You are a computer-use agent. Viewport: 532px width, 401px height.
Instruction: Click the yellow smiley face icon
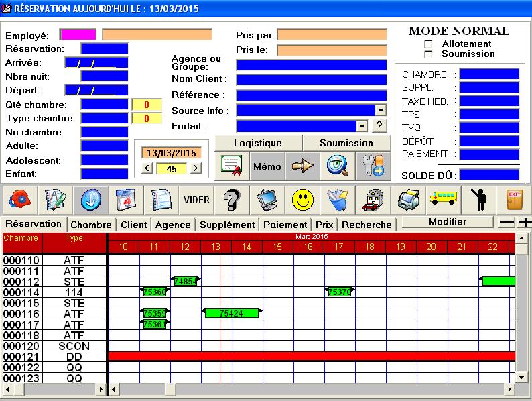(303, 200)
